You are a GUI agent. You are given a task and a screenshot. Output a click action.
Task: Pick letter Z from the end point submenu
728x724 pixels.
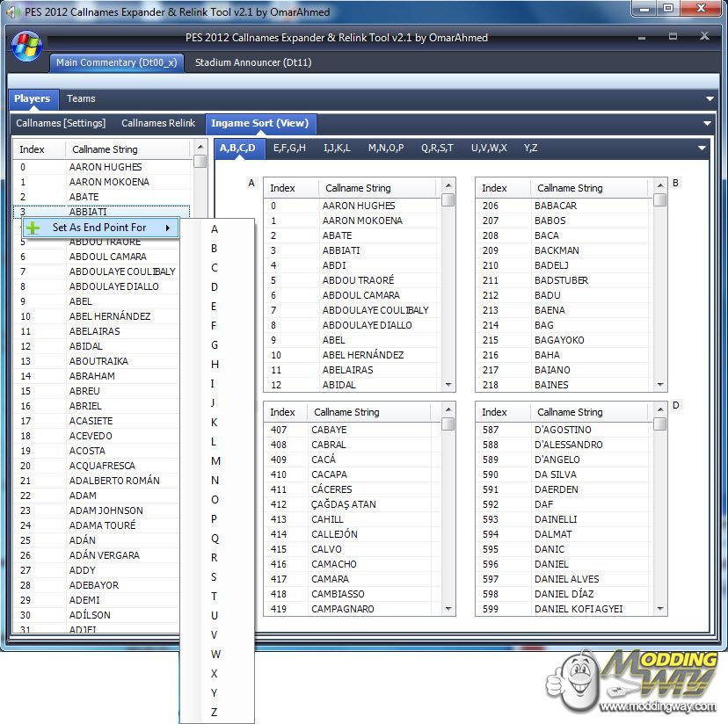click(215, 713)
